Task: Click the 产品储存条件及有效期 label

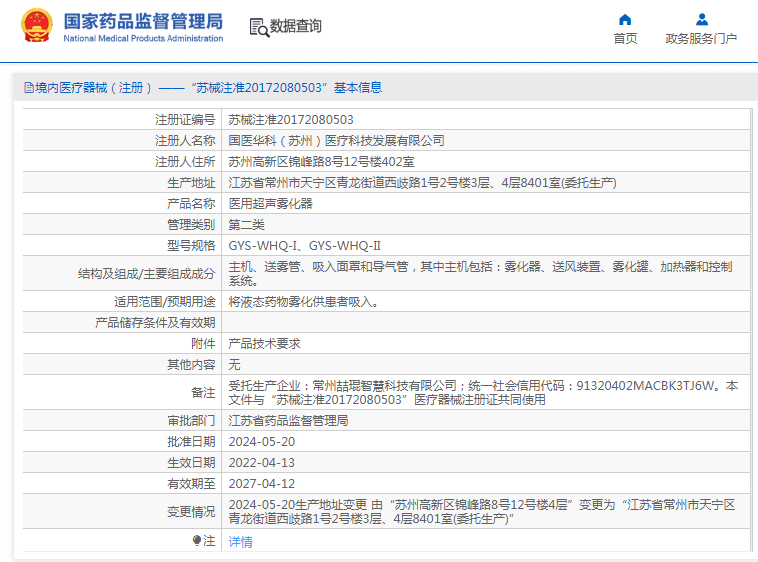Action: coord(155,322)
